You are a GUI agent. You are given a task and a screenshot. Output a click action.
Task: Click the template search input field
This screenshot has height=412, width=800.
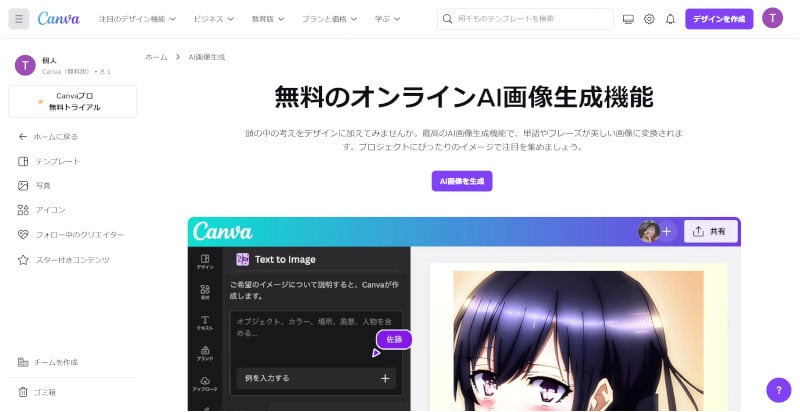pos(526,19)
